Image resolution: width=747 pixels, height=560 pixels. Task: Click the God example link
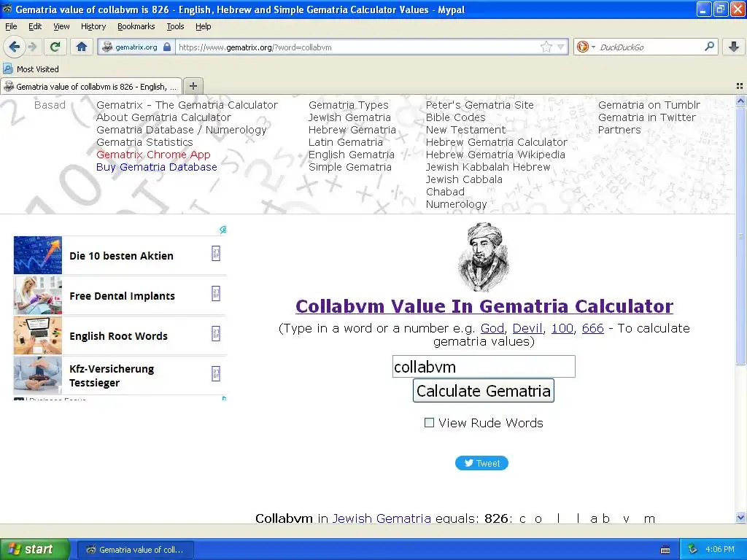pos(492,328)
